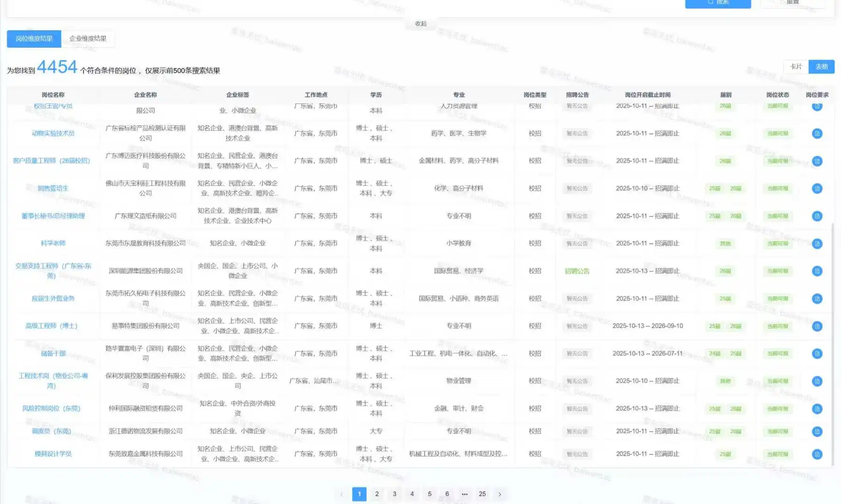
Task: Open 风险控制岗位(东莞) job link
Action: (x=51, y=409)
